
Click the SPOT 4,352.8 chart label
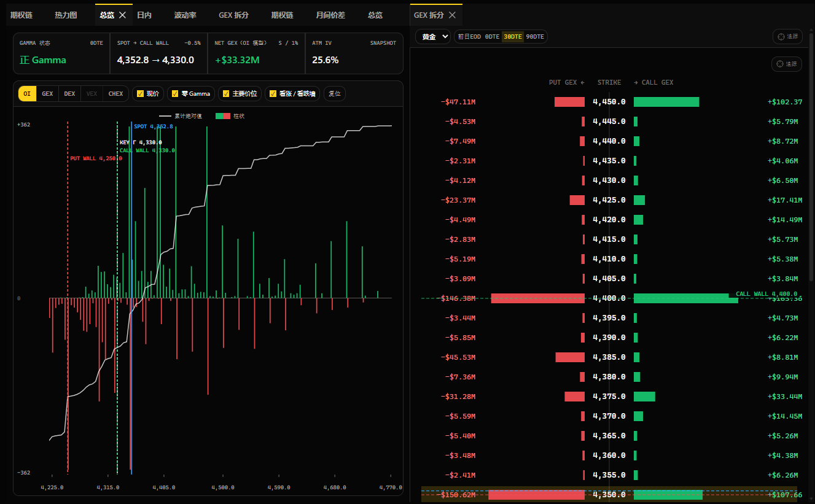tap(154, 126)
